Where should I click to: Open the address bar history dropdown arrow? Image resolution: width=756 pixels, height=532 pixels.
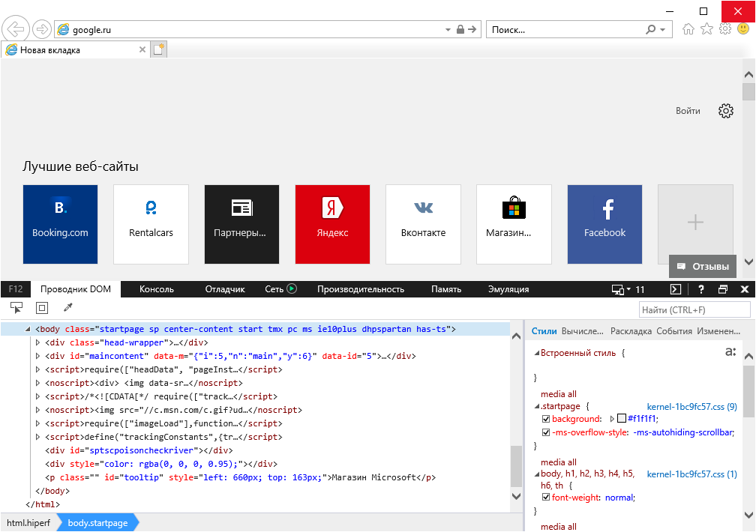[x=448, y=29]
